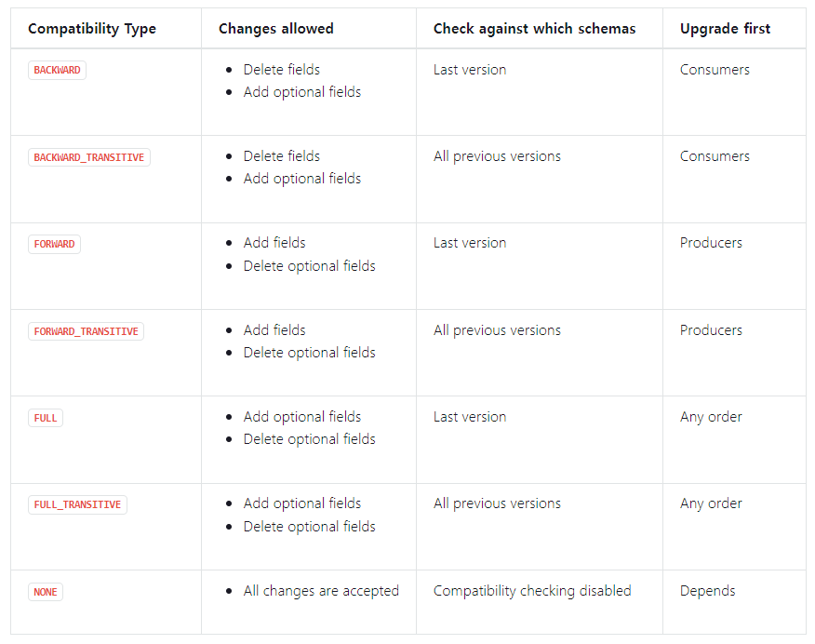
Task: Click the BACKWARD compatibility type badge
Action: 57,71
